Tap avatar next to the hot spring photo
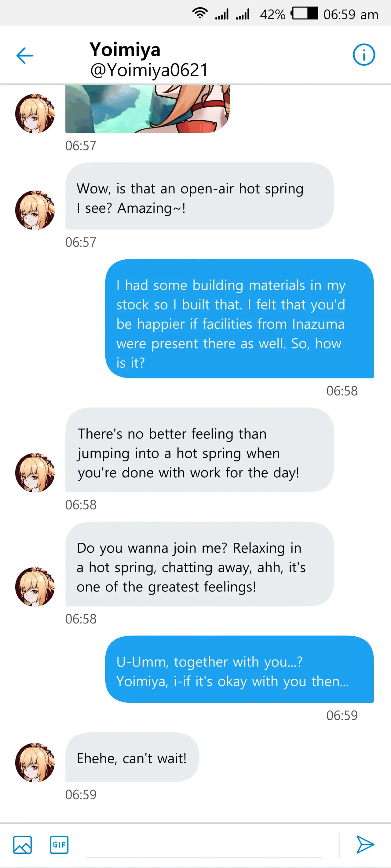 point(35,114)
